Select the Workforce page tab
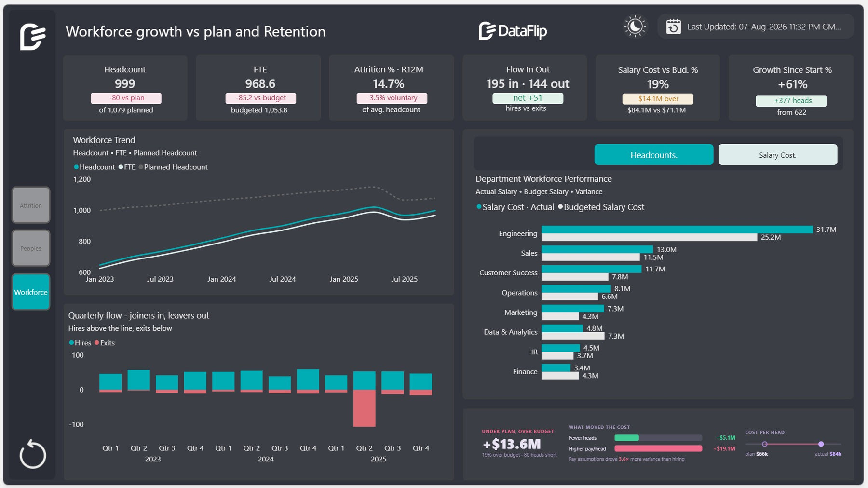Viewport: 868px width, 488px height. point(31,292)
